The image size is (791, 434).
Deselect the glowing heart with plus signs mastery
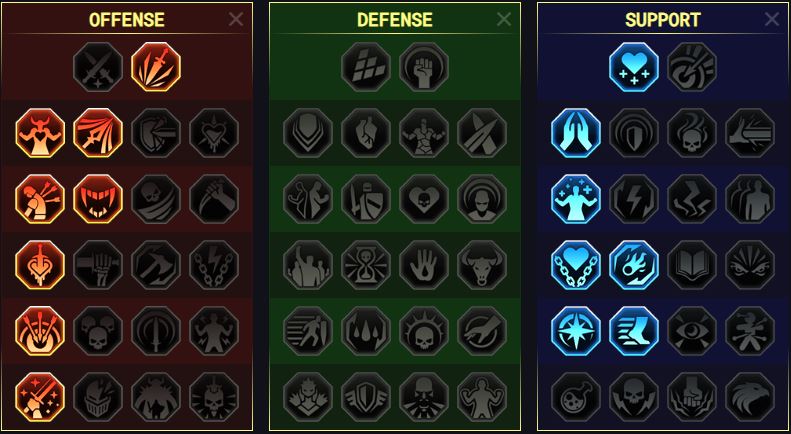[x=634, y=67]
